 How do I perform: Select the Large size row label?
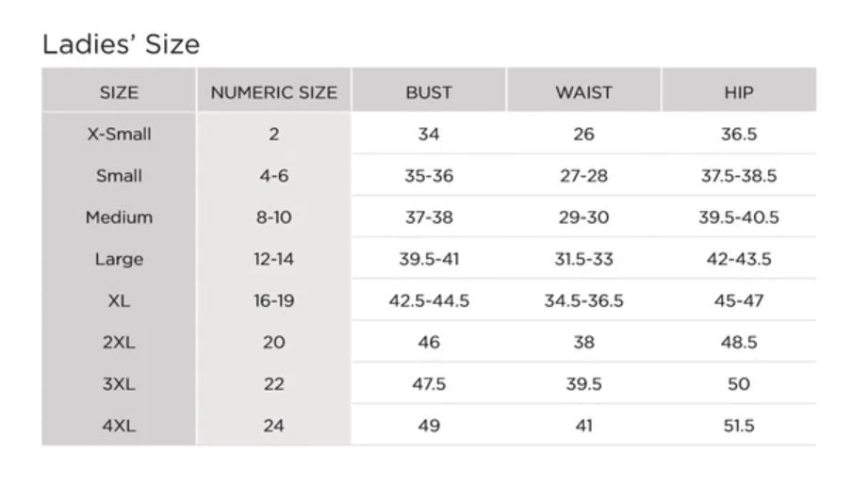point(119,259)
